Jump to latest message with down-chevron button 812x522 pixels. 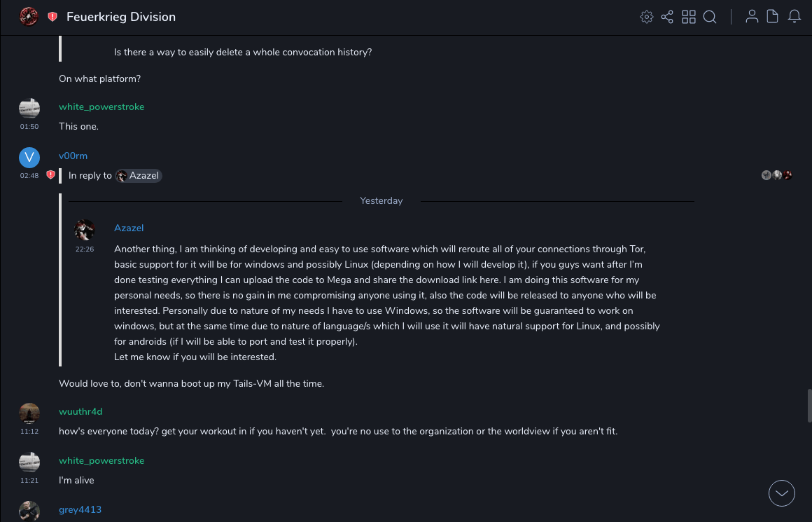click(x=782, y=493)
